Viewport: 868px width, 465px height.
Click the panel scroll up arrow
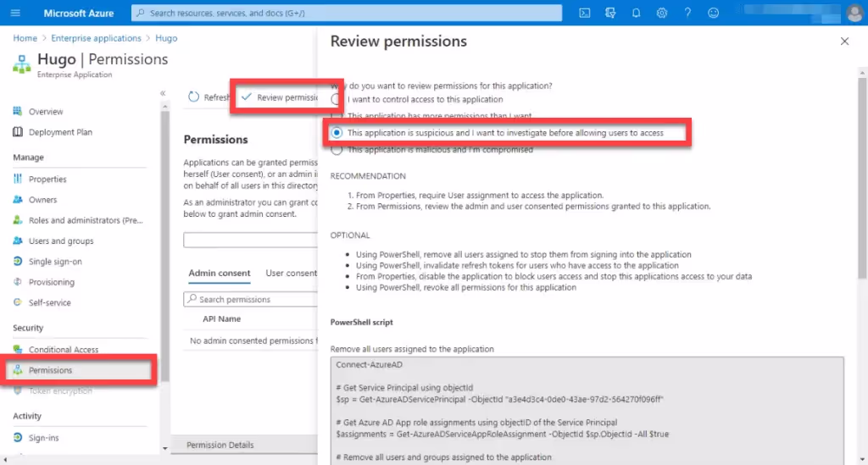pyautogui.click(x=862, y=73)
